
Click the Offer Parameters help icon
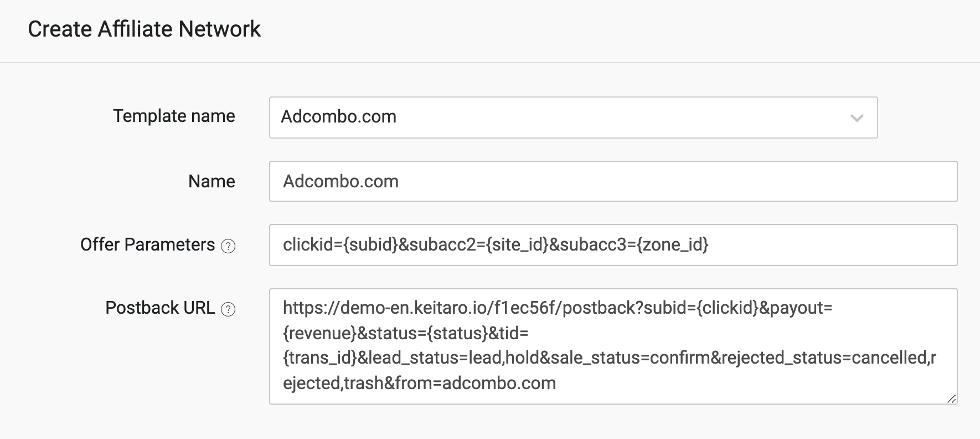pyautogui.click(x=228, y=246)
